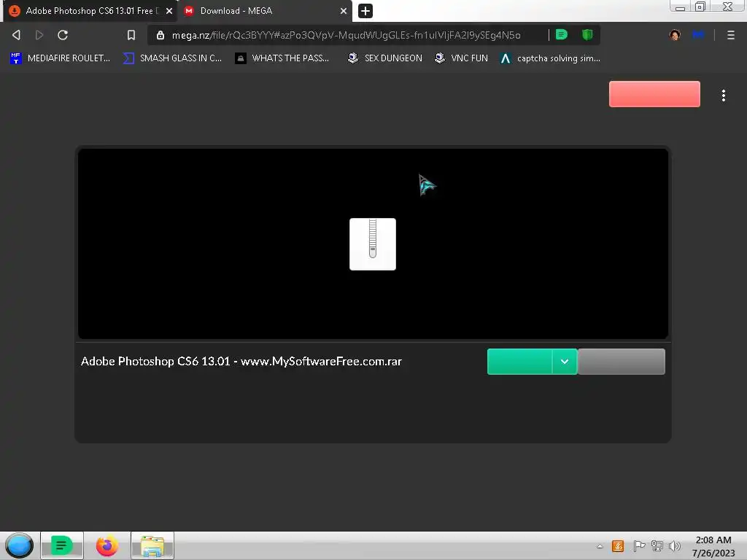The width and height of the screenshot is (747, 560).
Task: Close the Adobe Photoshop CS6 tab
Action: pos(169,10)
